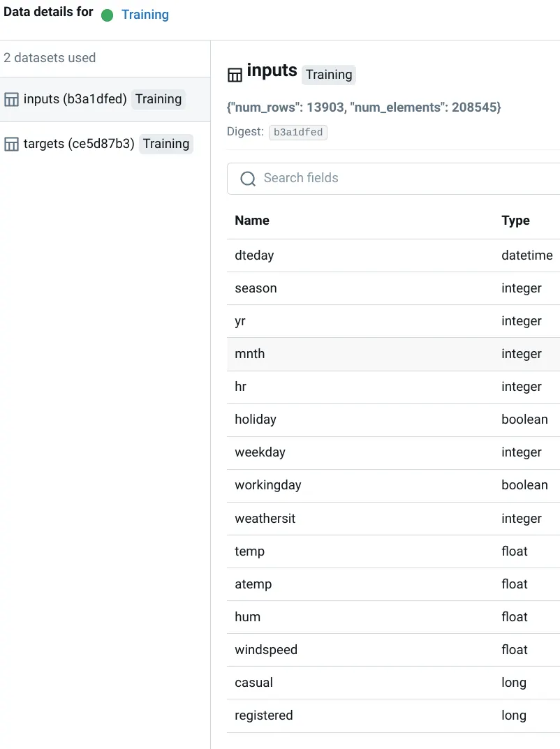Open the Training run link in header
Image resolution: width=560 pixels, height=749 pixels.
pos(145,15)
